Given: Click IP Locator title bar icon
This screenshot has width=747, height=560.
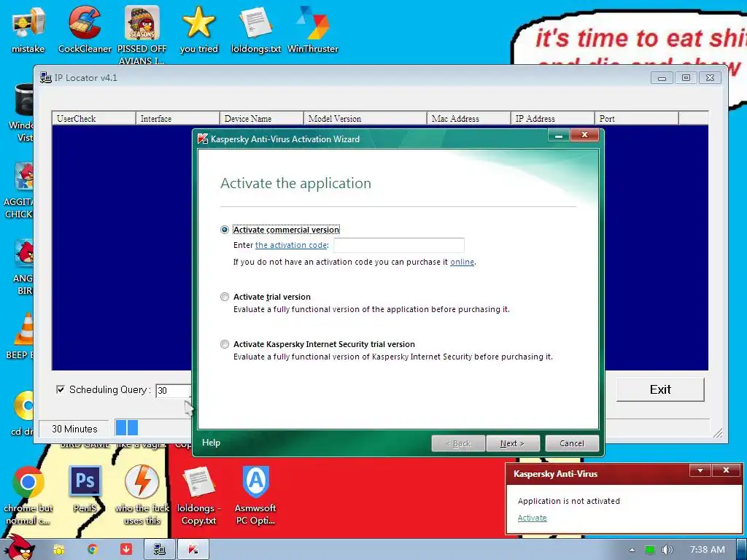Looking at the screenshot, I should (x=46, y=77).
